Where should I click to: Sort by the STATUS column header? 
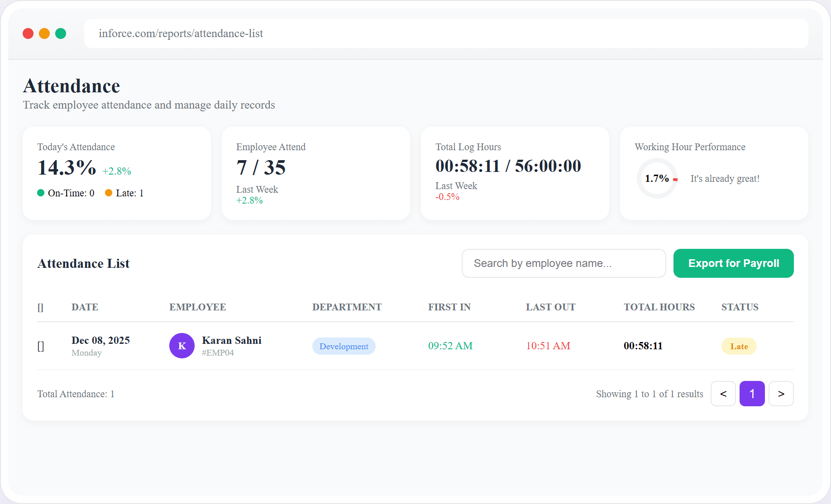(x=740, y=307)
